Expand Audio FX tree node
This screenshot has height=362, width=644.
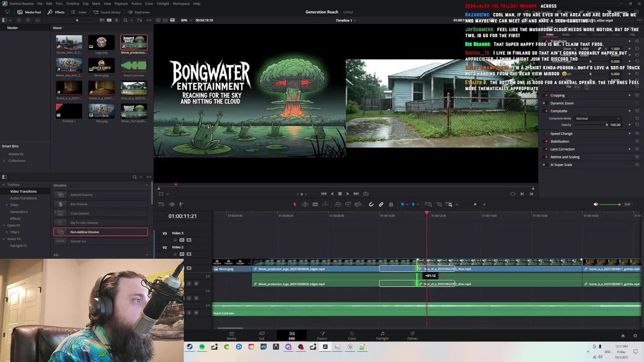point(4,239)
